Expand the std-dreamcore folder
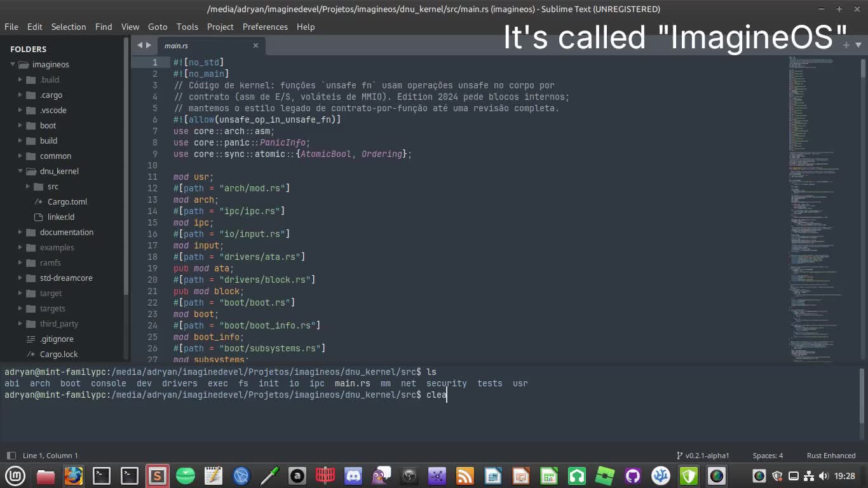This screenshot has width=868, height=488. (x=20, y=278)
